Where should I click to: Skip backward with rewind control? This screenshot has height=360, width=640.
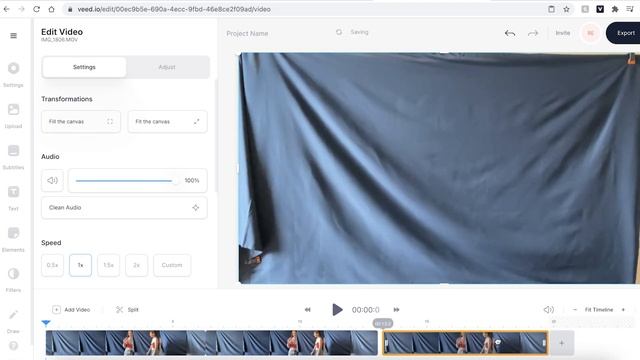(308, 309)
